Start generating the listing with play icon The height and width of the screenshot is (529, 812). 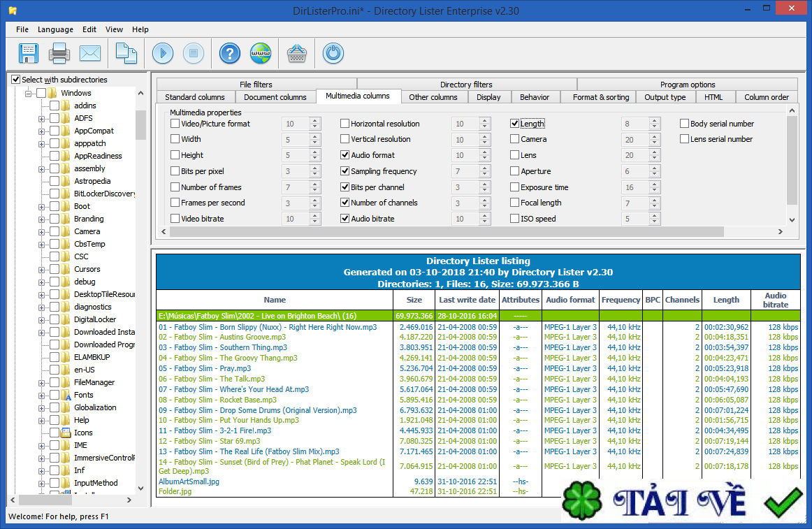coord(162,53)
